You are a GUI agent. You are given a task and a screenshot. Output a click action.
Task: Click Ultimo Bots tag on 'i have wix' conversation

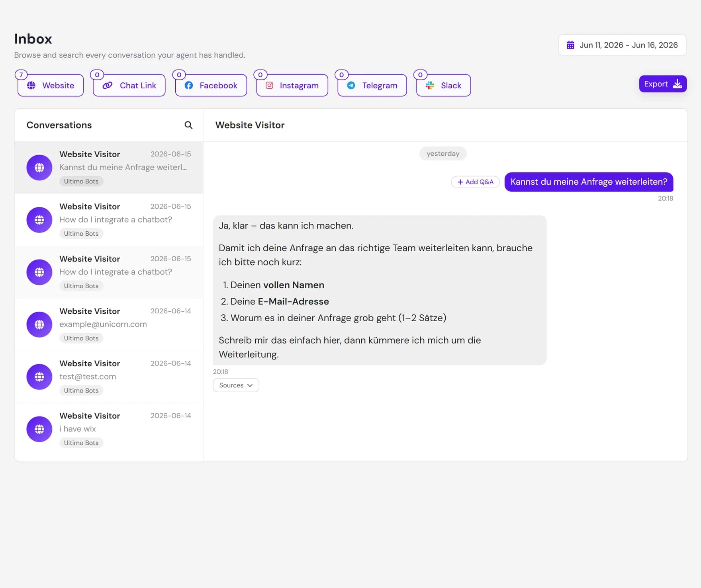[81, 443]
